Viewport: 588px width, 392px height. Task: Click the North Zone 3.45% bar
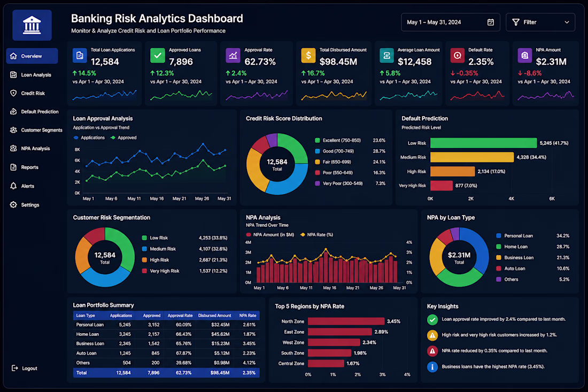(x=346, y=321)
